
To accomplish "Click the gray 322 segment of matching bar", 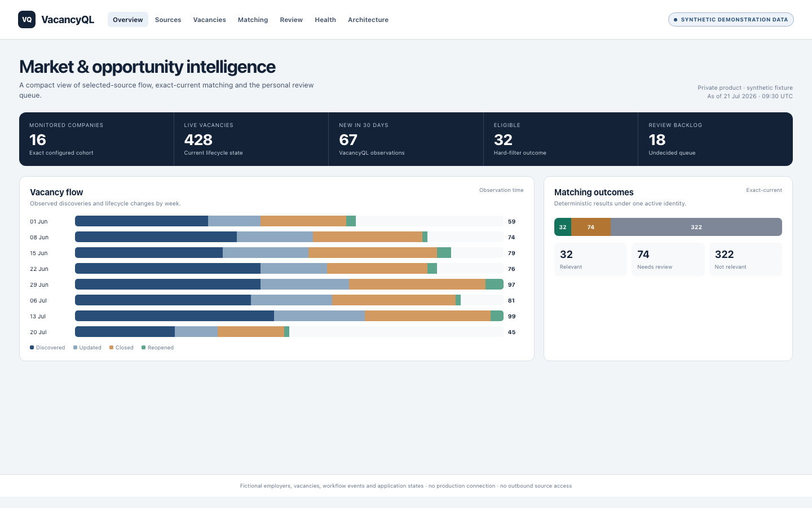I will (696, 227).
